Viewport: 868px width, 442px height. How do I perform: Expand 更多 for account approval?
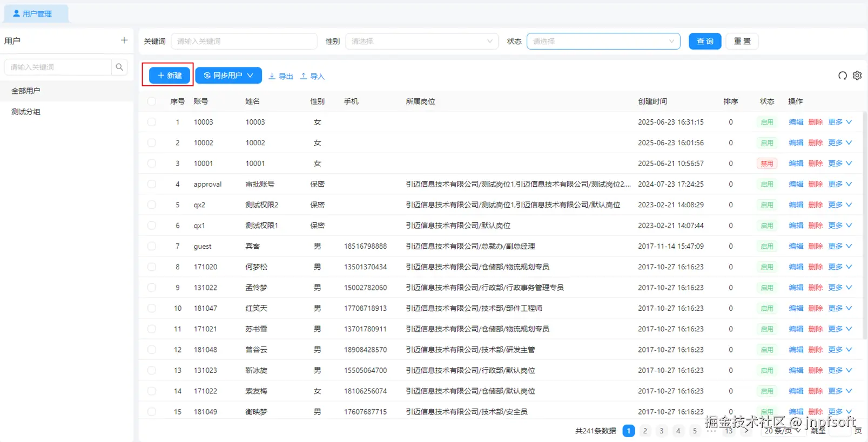tap(840, 184)
